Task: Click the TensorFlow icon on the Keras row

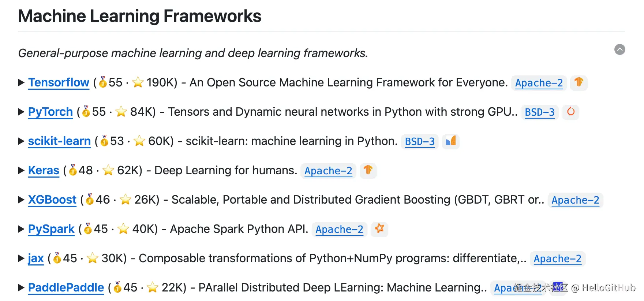Action: pos(368,170)
